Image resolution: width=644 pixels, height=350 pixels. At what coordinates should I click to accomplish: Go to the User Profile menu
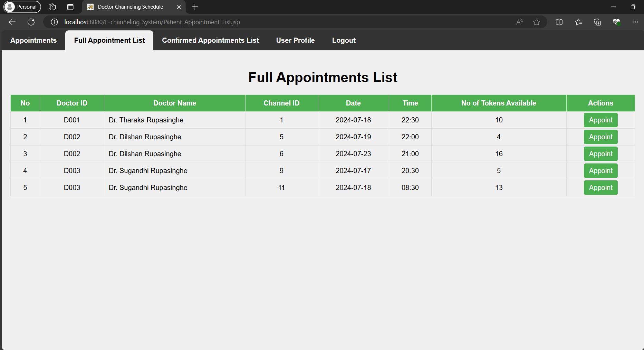click(295, 40)
